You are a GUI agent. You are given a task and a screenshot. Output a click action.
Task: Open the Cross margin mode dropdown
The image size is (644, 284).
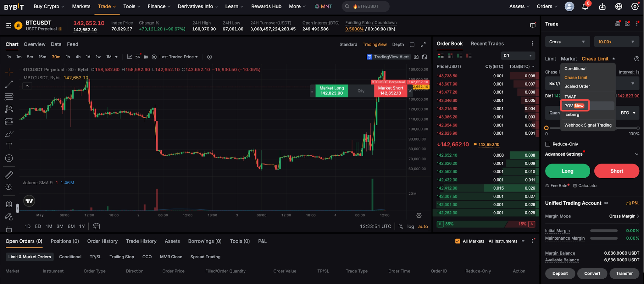click(567, 42)
